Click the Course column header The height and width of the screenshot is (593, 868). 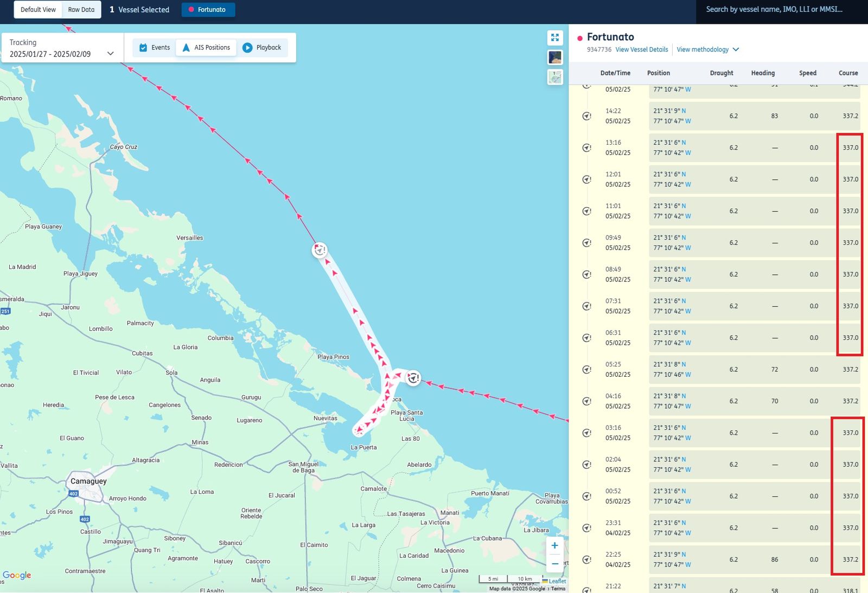pyautogui.click(x=848, y=73)
